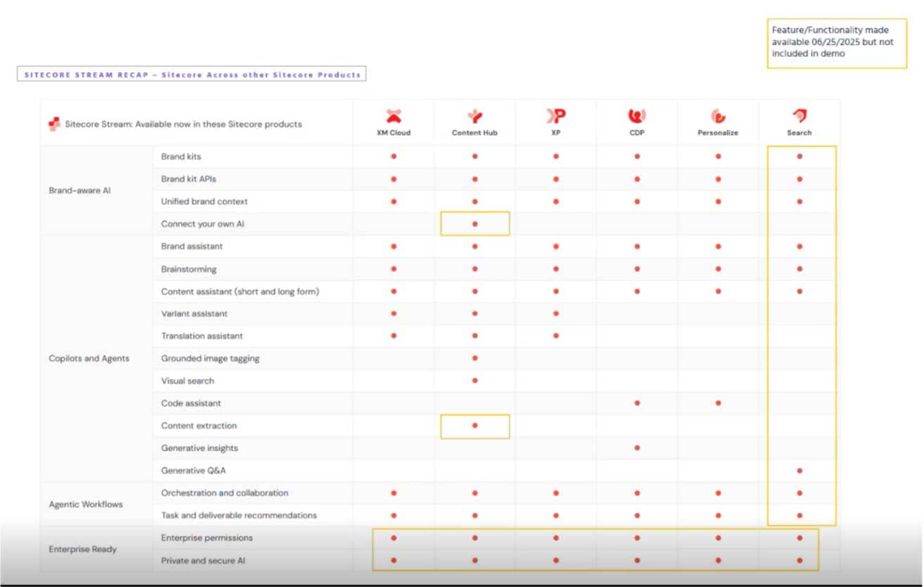Click the CDP product icon

[x=637, y=116]
